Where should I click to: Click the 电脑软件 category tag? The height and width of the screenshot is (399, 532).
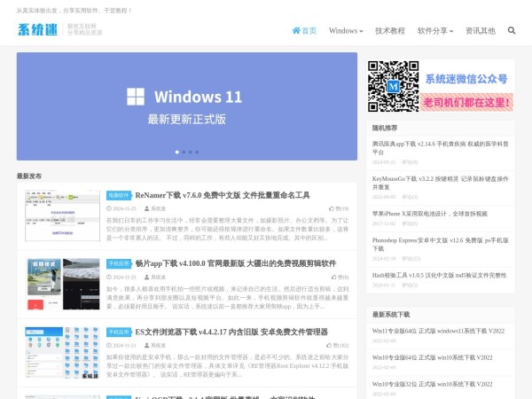pos(119,195)
